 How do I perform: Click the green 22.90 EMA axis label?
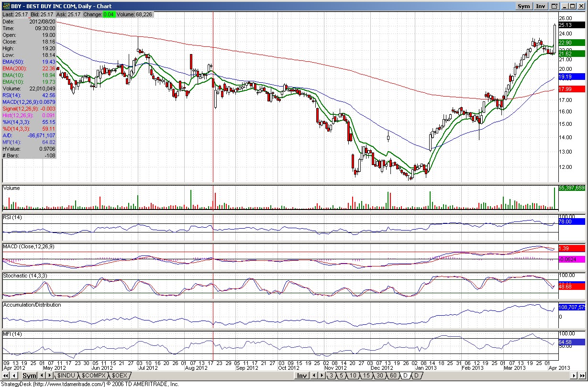[571, 43]
